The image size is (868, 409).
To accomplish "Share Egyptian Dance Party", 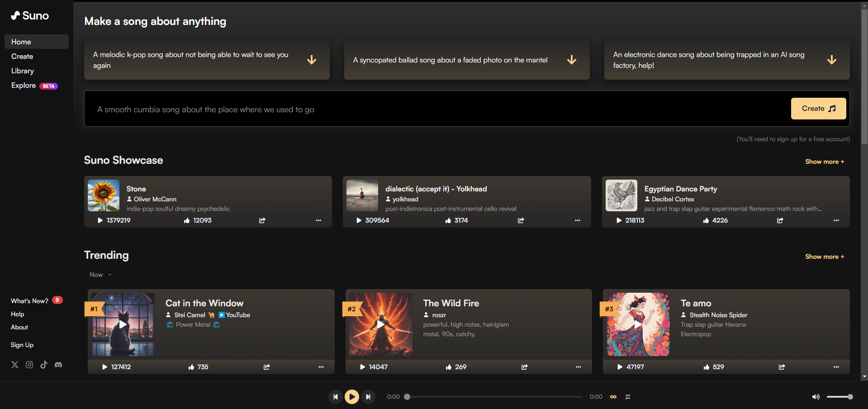I will tap(780, 220).
